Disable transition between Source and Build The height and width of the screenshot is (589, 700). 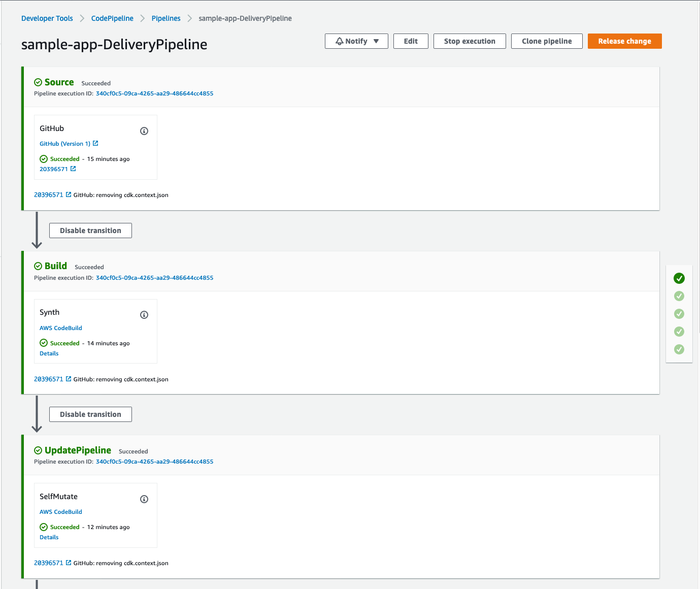tap(90, 231)
